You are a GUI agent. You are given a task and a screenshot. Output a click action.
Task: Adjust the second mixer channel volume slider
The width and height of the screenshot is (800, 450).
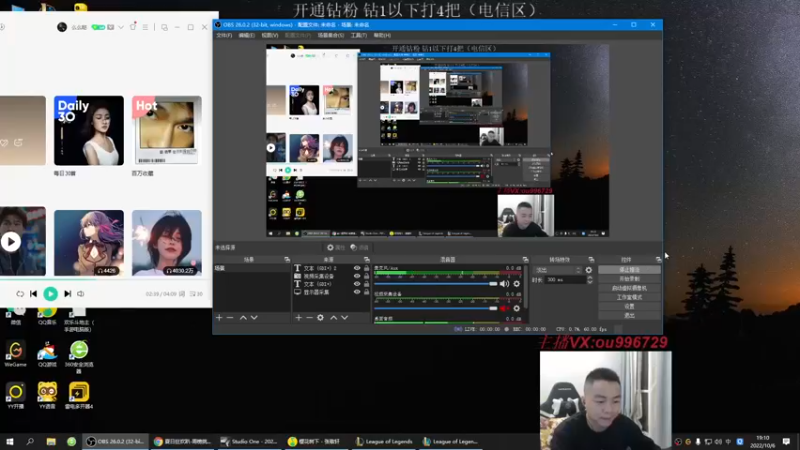click(436, 308)
